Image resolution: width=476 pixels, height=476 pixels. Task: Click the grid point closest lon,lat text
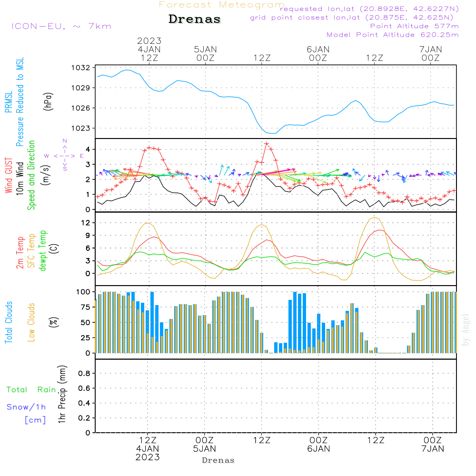tap(355, 18)
